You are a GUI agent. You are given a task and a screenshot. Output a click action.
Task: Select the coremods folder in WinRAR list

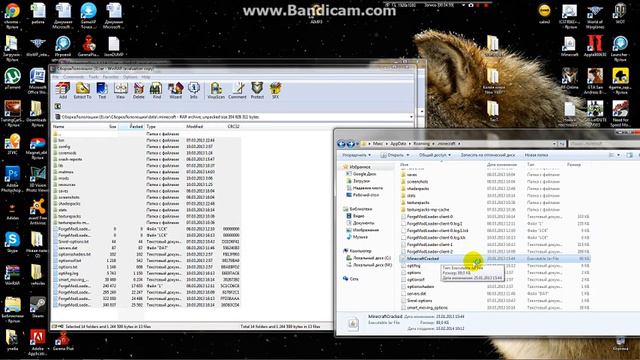(67, 153)
